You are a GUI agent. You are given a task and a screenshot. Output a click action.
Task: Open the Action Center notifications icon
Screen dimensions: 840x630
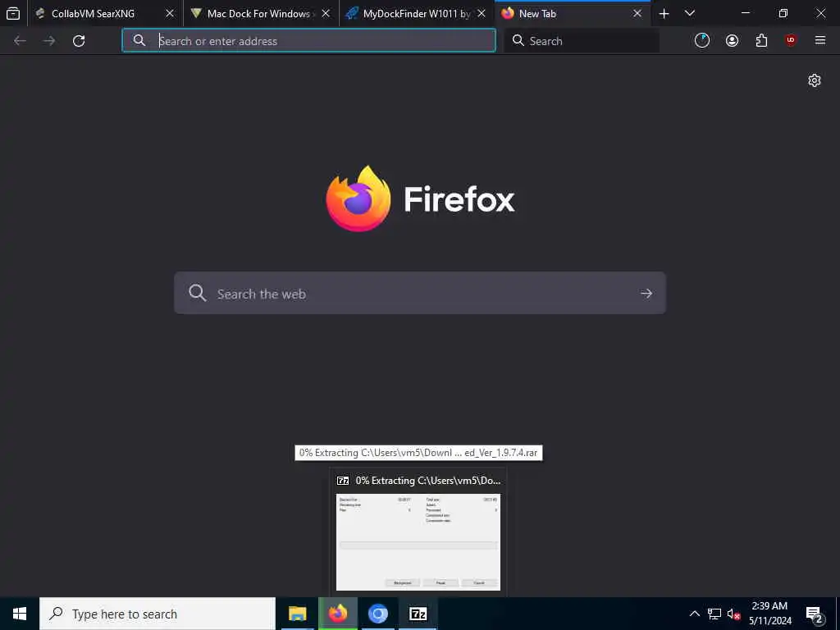click(x=815, y=614)
